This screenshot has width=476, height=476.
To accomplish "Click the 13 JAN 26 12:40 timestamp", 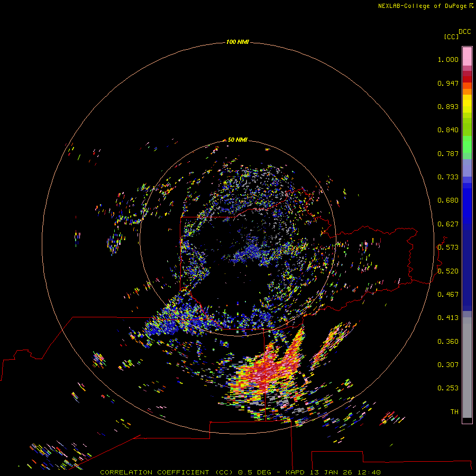I will (345, 472).
